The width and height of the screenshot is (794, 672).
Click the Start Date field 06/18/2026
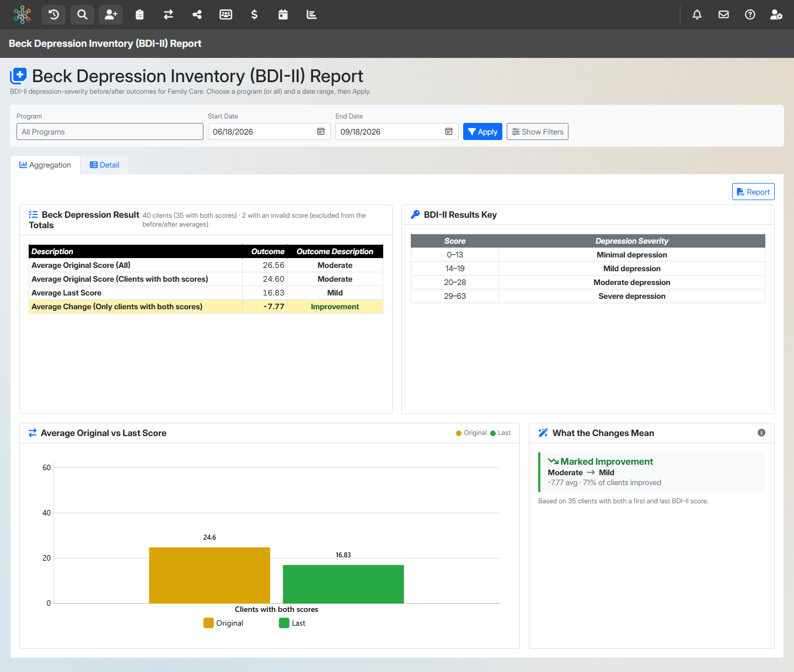[x=269, y=132]
